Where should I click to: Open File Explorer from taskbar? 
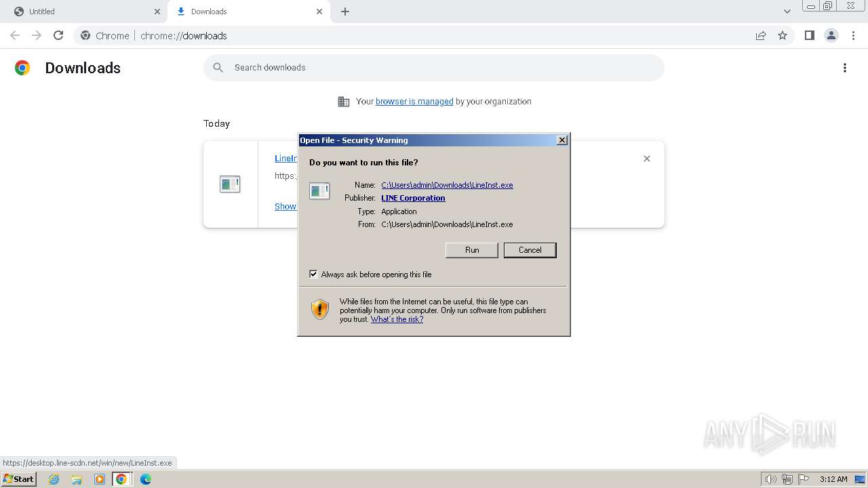tap(77, 479)
